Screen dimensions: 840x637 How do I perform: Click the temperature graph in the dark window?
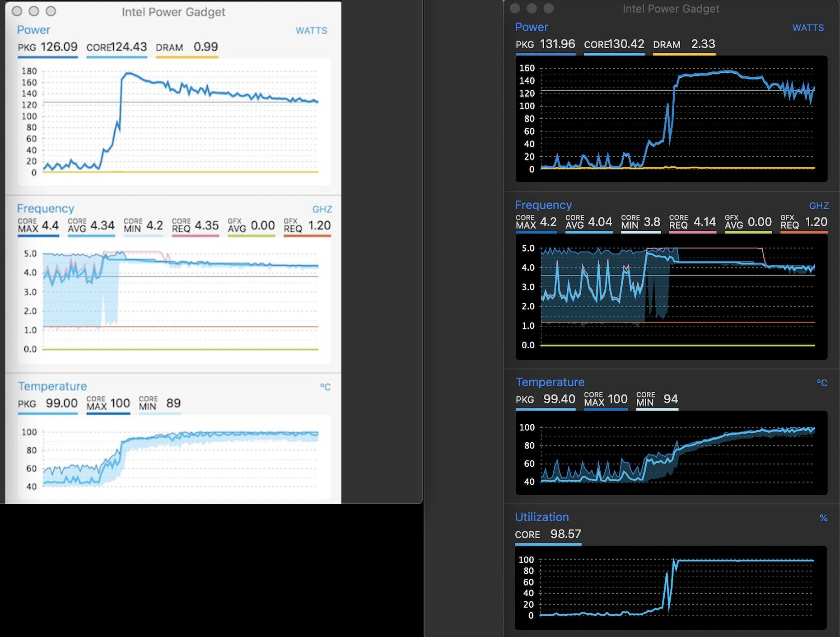pyautogui.click(x=672, y=453)
